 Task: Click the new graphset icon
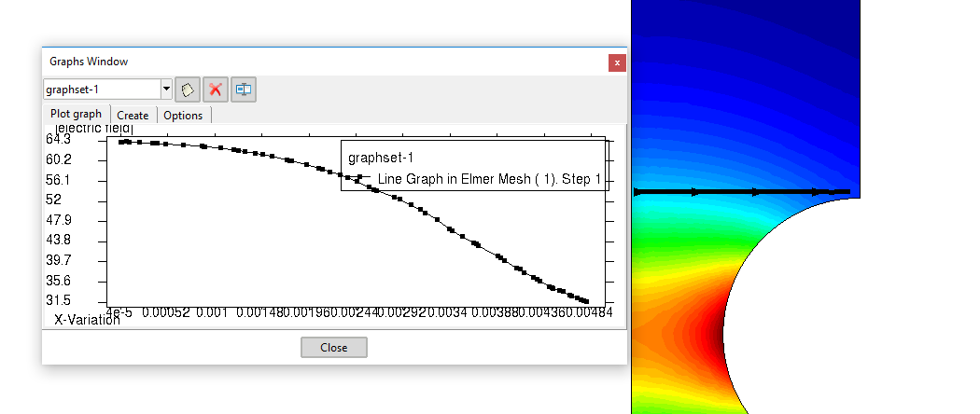[189, 90]
